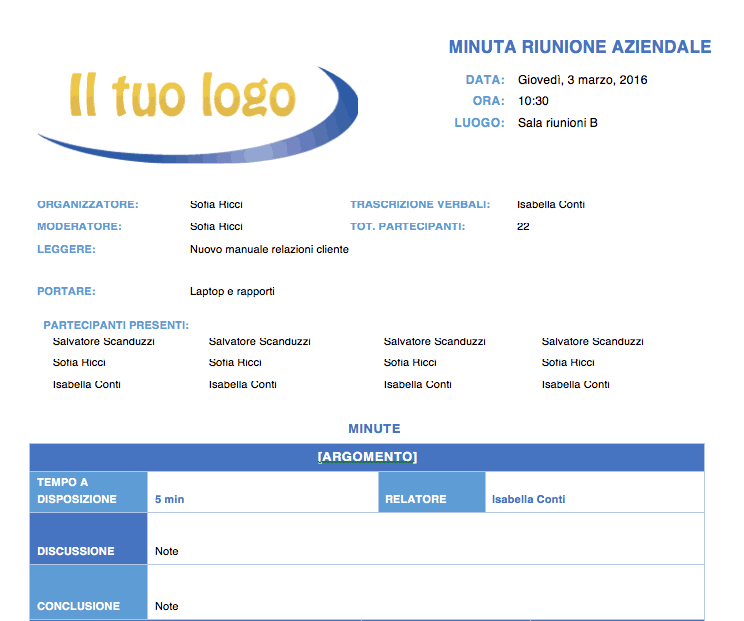Select 'Nuovo manuale relazioni cliente' text
Viewport: 744px width, 621px height.
[269, 250]
